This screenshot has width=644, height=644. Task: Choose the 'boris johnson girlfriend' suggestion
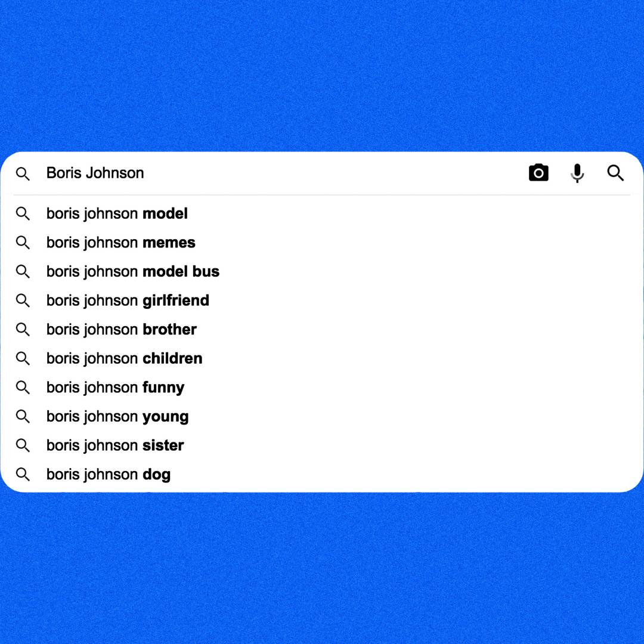point(128,301)
